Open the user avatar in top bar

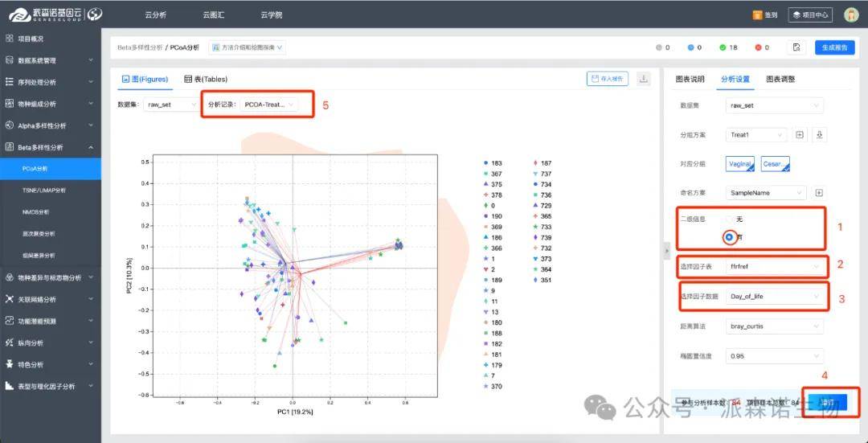[851, 14]
